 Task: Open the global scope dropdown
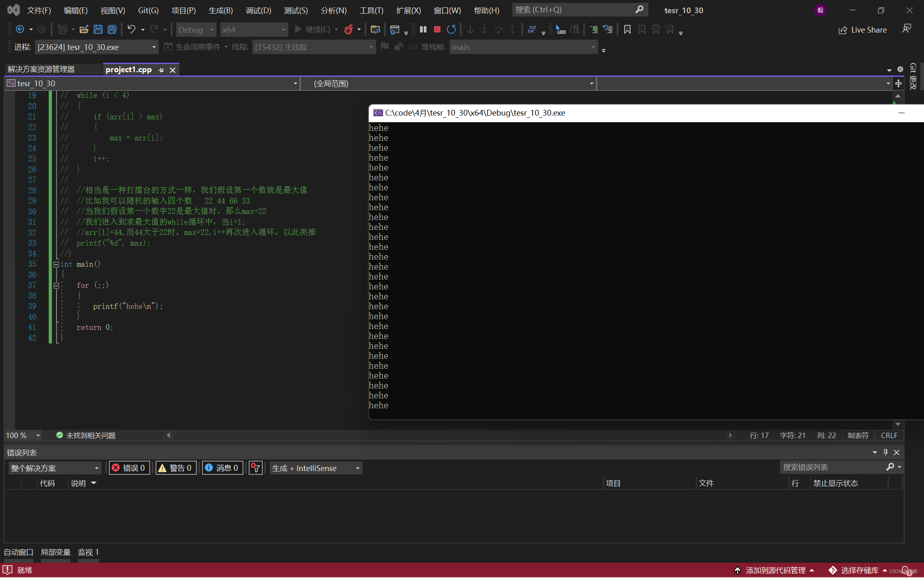tap(448, 84)
